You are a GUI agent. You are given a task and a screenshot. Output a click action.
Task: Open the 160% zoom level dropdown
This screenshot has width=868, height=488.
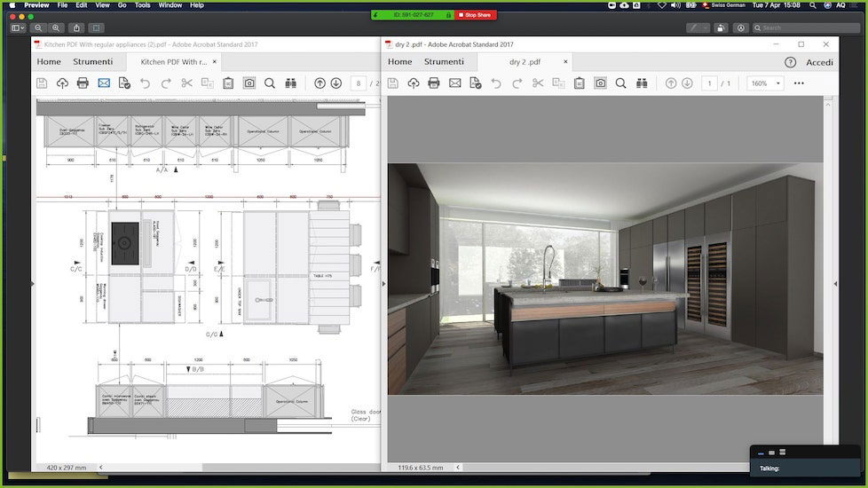click(x=765, y=83)
